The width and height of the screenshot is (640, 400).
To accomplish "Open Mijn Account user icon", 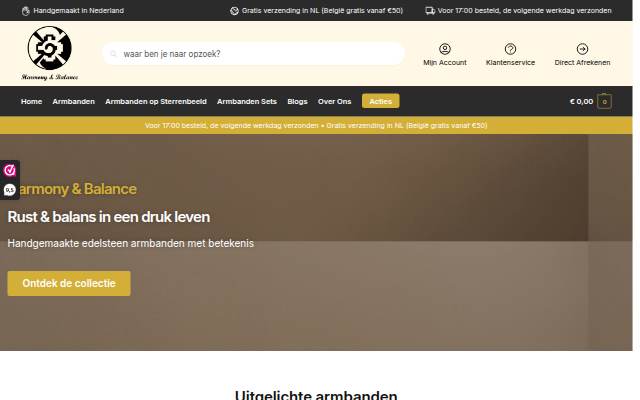I will click(x=444, y=49).
